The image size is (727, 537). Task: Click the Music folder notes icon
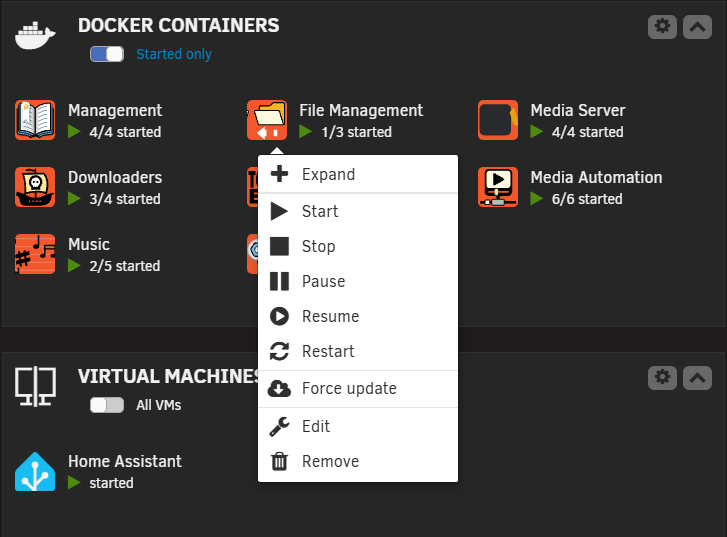click(35, 254)
